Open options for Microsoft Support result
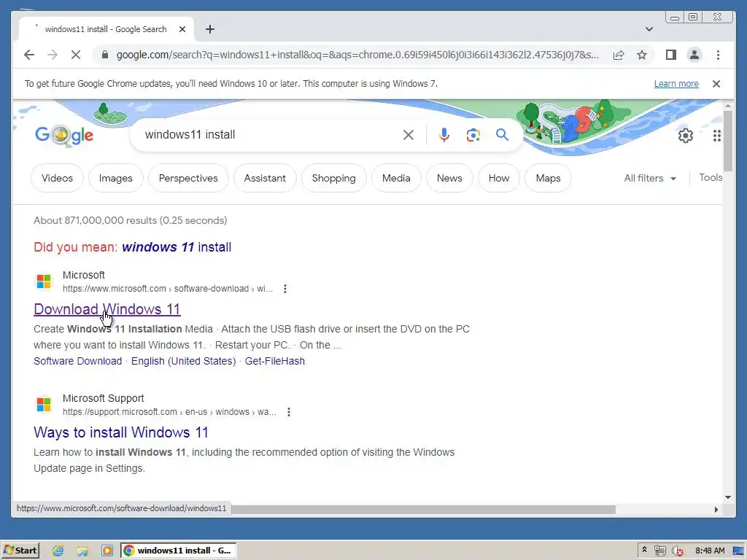 pos(289,412)
